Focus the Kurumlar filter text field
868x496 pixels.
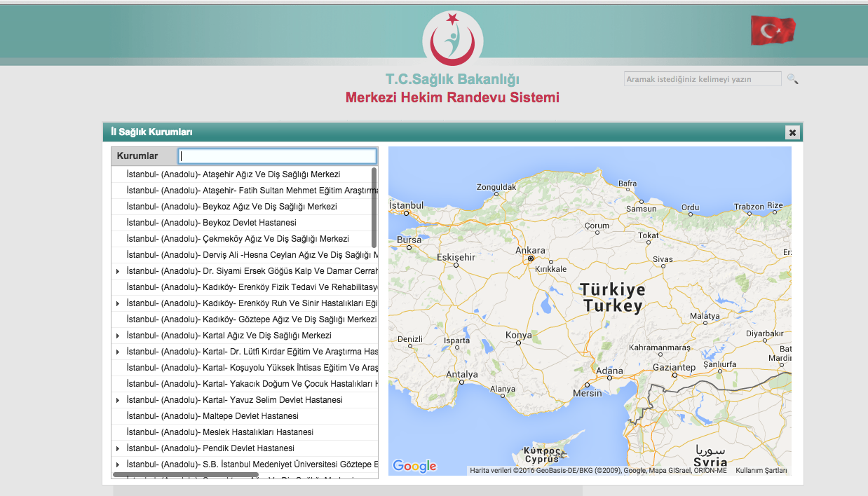[x=277, y=156]
